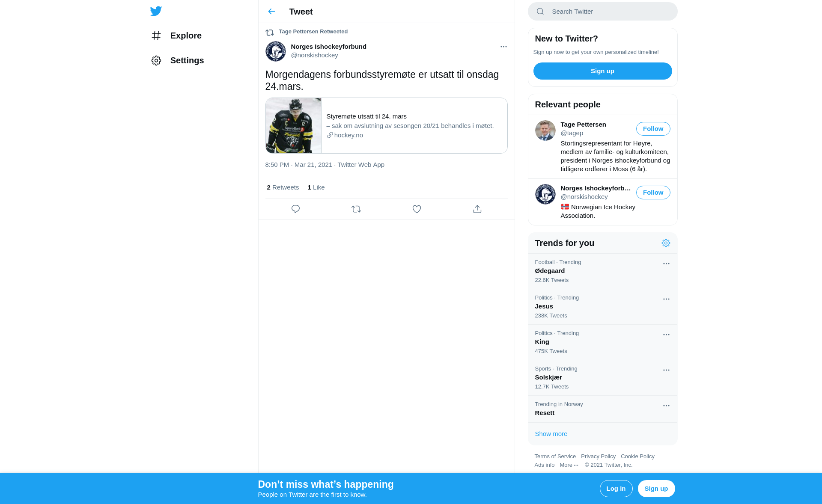Open Terms of Service footer link
The image size is (822, 504).
pyautogui.click(x=555, y=457)
